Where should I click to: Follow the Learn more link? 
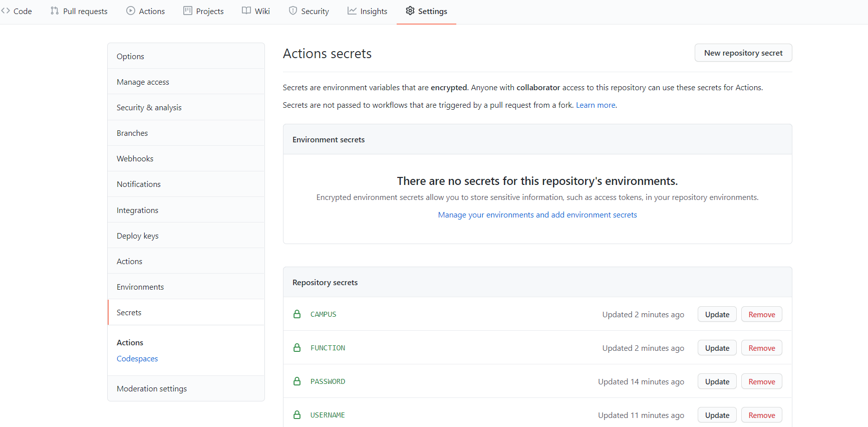click(596, 105)
